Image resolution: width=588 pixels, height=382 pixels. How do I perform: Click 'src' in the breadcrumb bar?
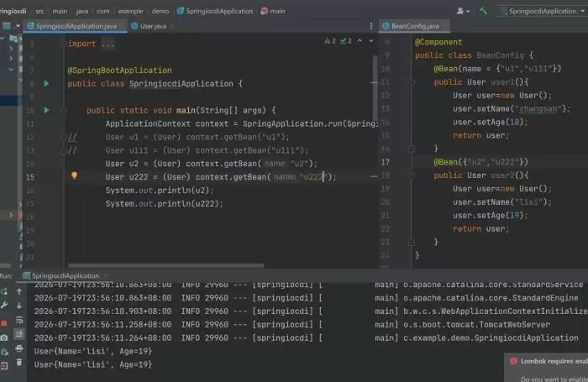(x=39, y=11)
